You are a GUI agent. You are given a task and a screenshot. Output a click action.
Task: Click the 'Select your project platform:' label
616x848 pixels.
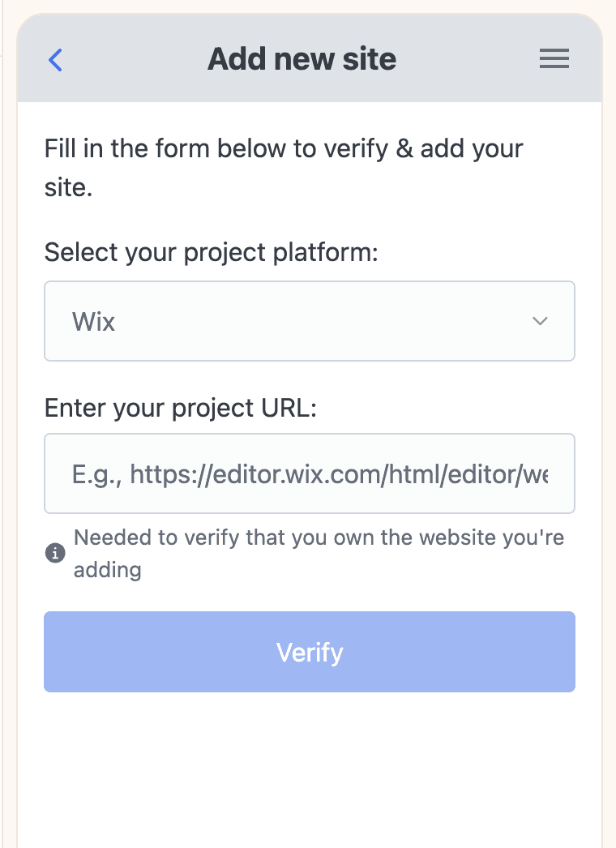point(211,252)
